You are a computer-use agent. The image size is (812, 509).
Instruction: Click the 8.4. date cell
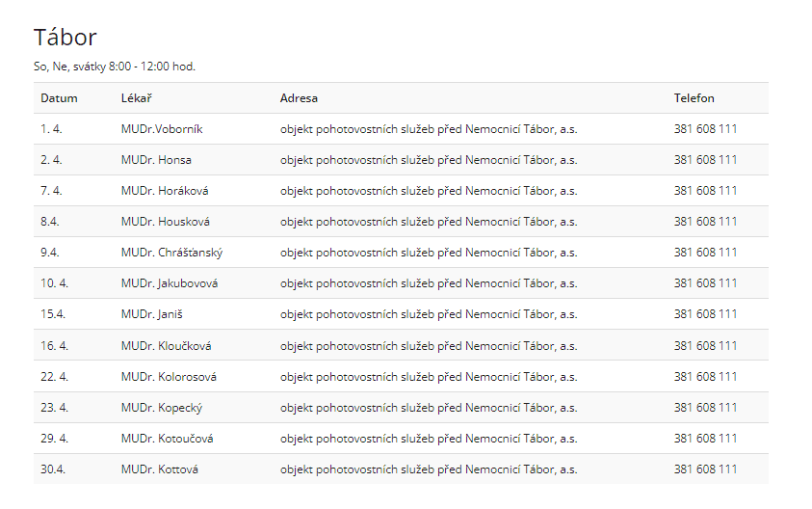tap(50, 222)
